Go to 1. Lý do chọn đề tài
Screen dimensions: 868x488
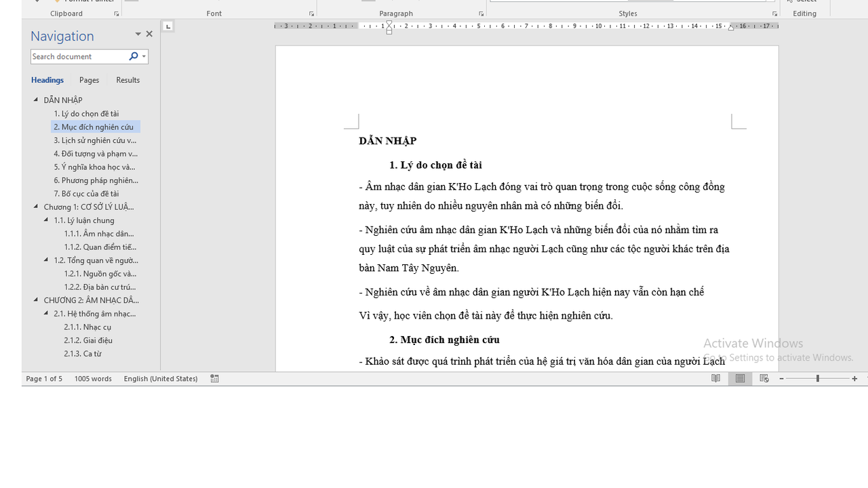tap(86, 114)
